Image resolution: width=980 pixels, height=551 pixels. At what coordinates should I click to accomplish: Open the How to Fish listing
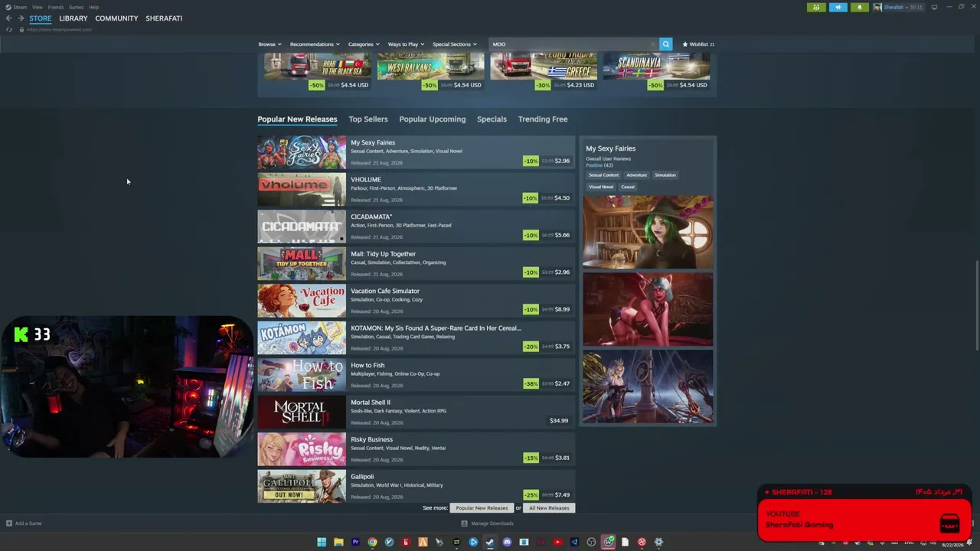(x=416, y=376)
